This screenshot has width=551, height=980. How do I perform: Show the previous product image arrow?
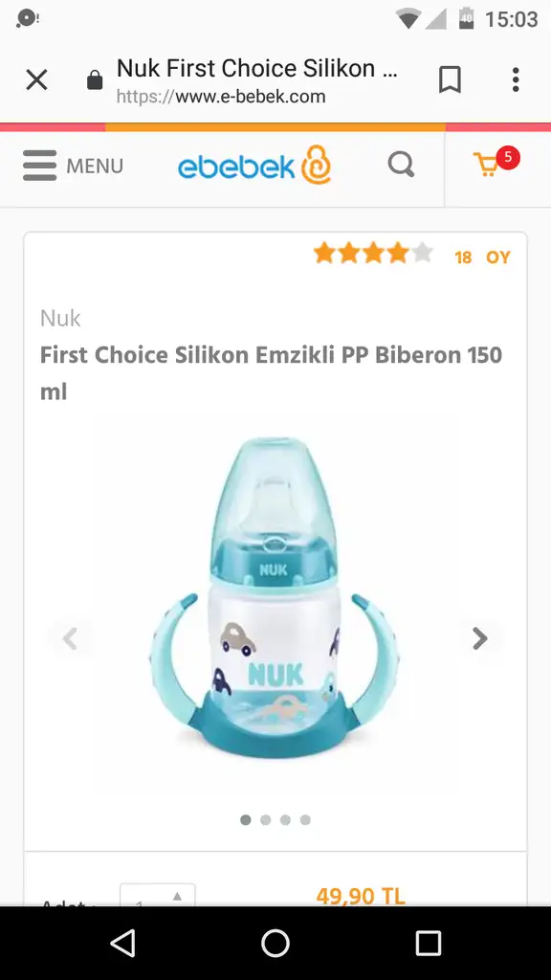[x=70, y=638]
